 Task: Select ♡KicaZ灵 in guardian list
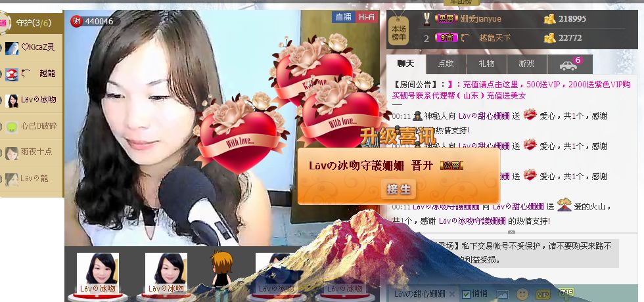tap(32, 47)
